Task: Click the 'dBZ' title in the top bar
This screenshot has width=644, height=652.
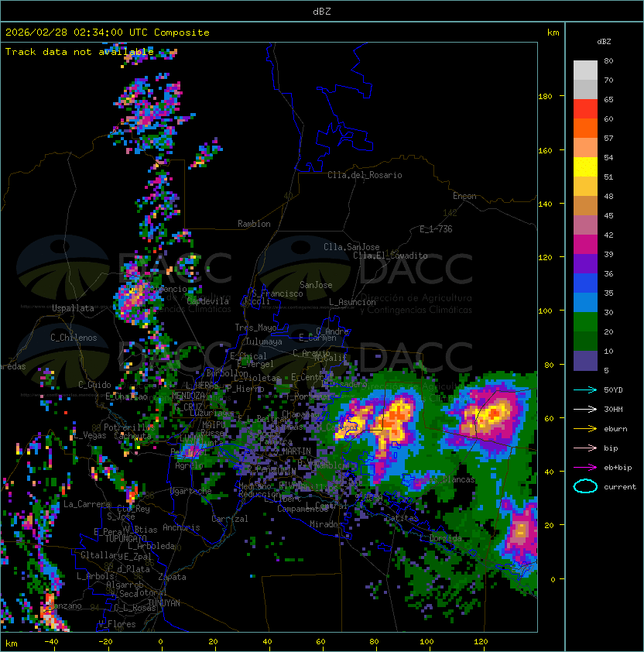Action: (x=322, y=11)
